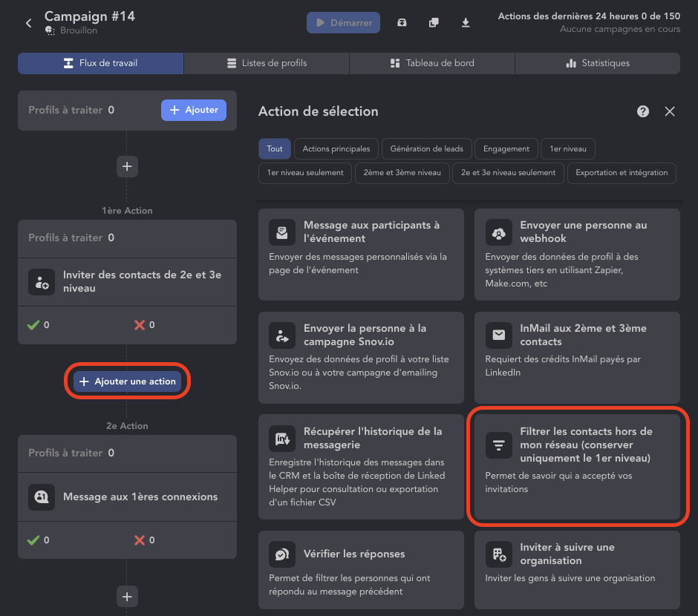Viewport: 698px width, 616px height.
Task: Close the Action de sélection panel
Action: [670, 111]
